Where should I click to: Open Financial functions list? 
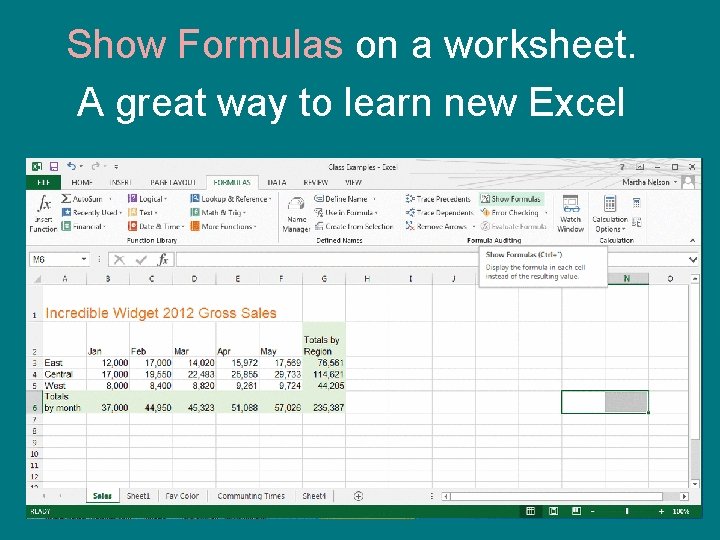click(84, 226)
